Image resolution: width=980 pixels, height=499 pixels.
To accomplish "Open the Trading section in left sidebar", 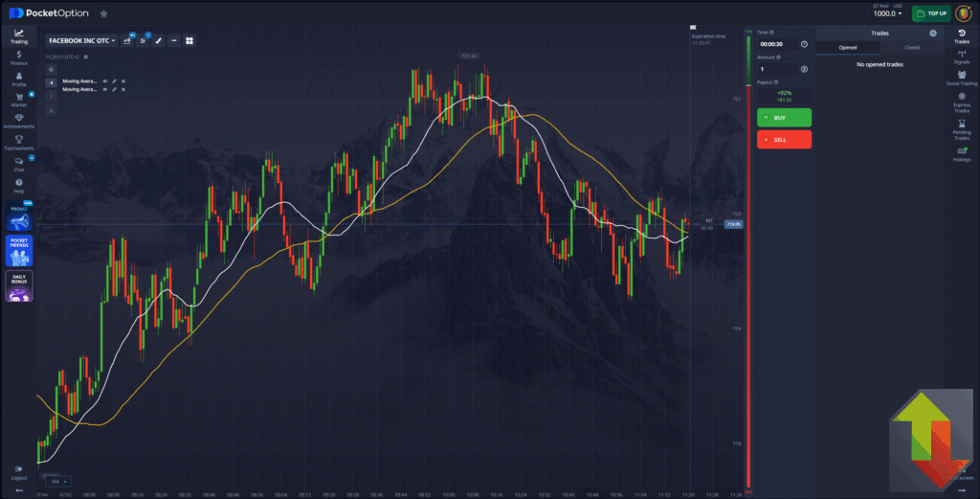I will [19, 36].
